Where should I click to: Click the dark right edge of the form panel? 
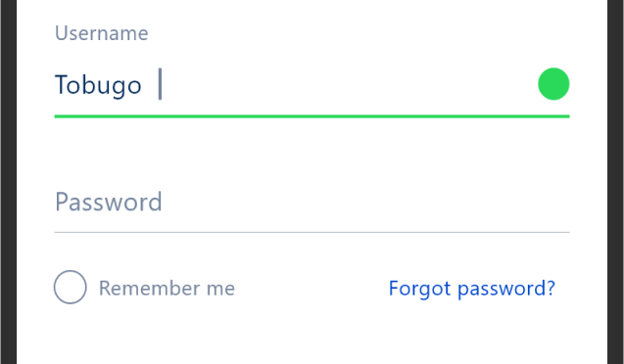pyautogui.click(x=615, y=182)
